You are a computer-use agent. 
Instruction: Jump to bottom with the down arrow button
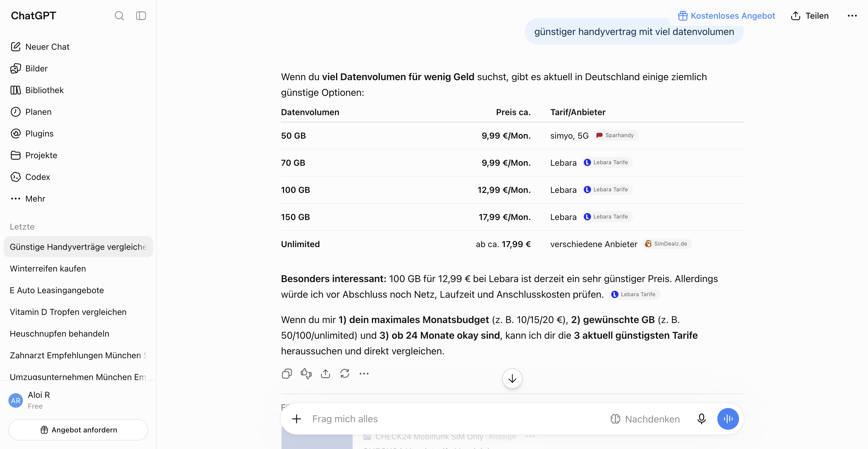(512, 378)
